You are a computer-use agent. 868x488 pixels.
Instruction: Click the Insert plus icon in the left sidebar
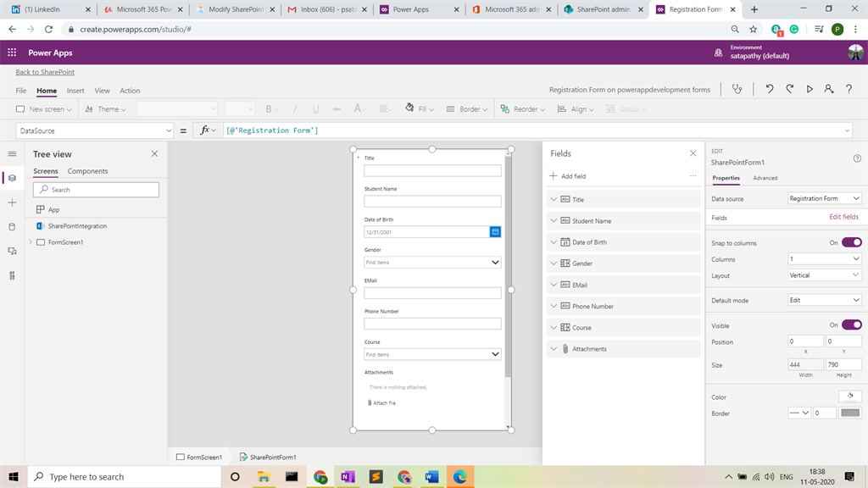click(x=12, y=202)
